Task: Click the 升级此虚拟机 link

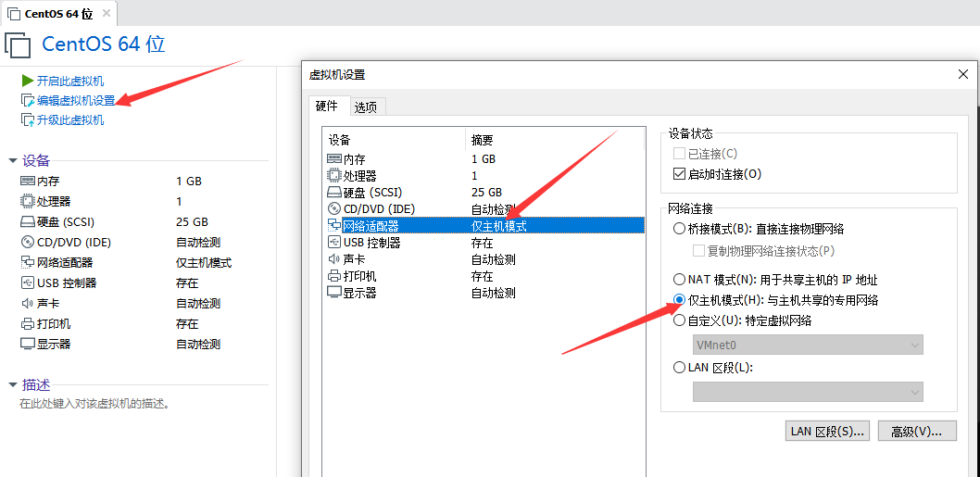Action: click(70, 120)
